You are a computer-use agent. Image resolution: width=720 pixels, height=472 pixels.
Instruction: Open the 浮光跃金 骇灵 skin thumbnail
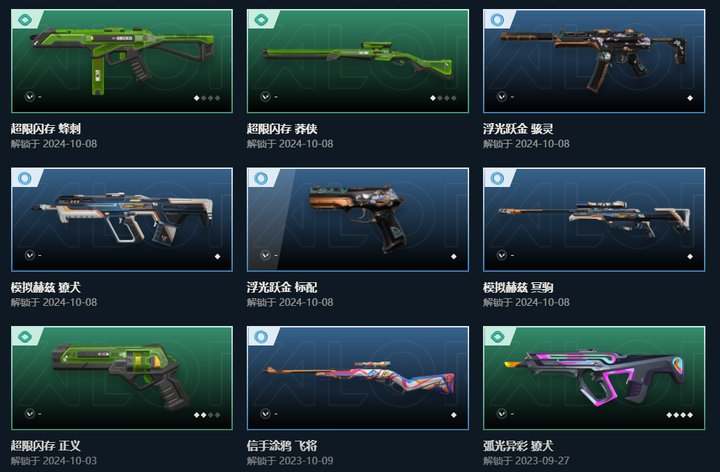tap(594, 61)
